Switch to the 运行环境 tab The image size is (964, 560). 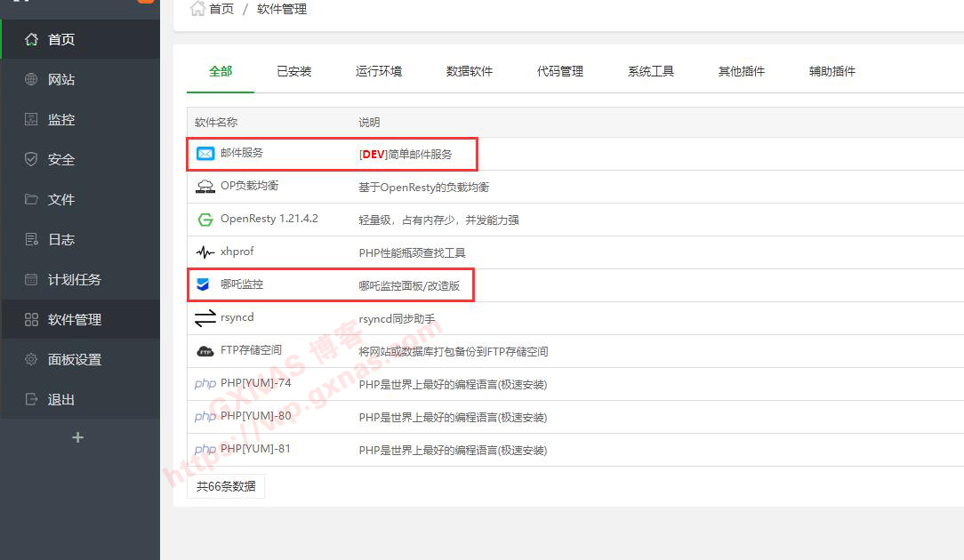[x=379, y=71]
